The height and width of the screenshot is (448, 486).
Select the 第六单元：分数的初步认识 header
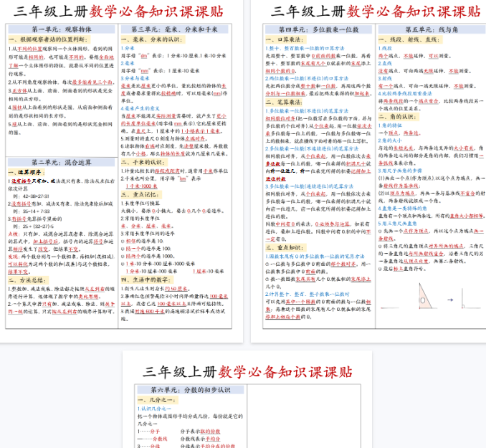click(x=191, y=390)
